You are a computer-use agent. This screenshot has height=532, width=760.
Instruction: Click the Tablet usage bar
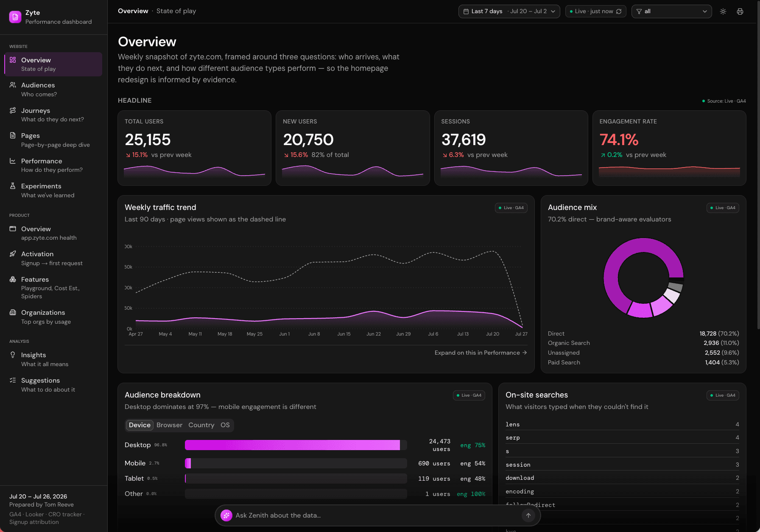point(296,479)
